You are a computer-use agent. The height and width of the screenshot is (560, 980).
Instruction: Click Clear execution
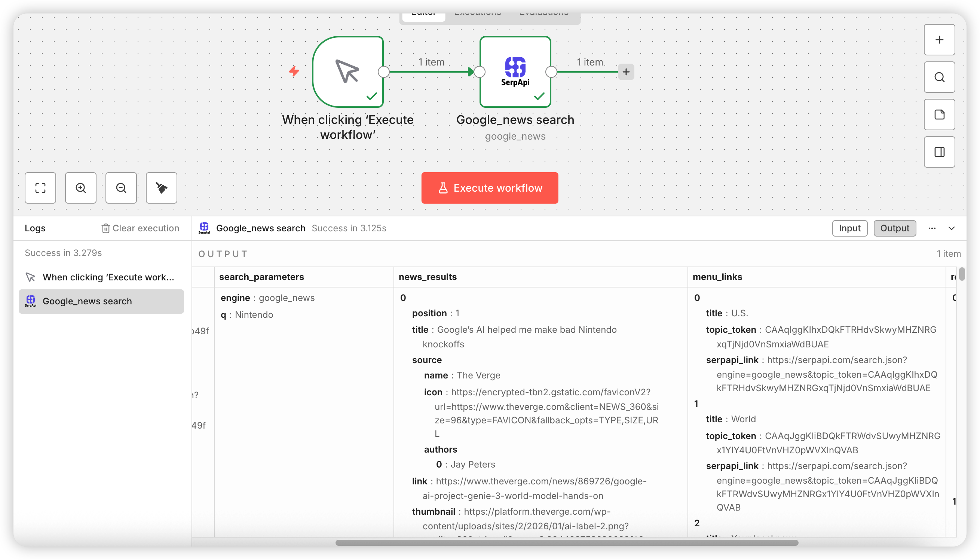[x=140, y=228]
